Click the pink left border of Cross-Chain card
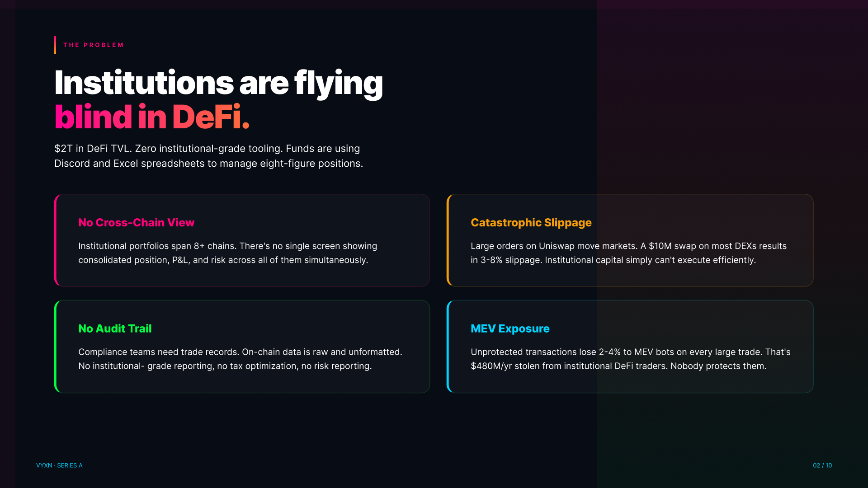Viewport: 868px width, 488px height. (56, 240)
